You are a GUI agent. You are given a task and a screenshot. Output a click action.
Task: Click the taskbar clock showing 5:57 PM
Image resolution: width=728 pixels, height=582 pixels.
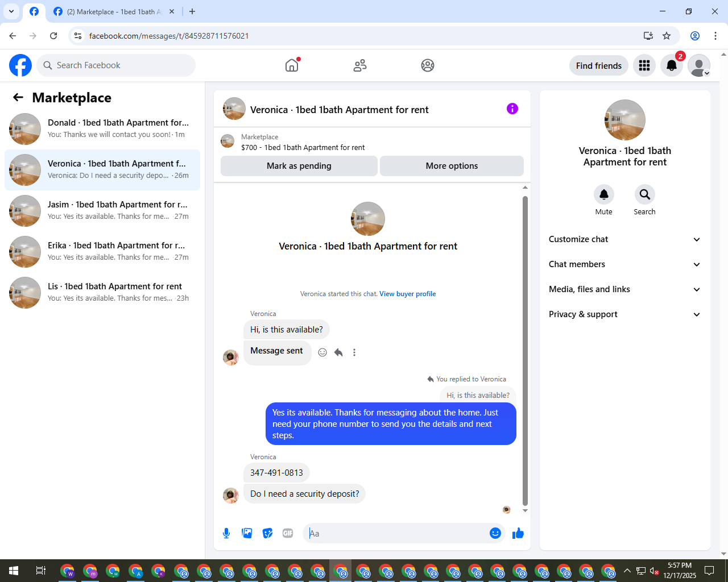click(x=680, y=571)
